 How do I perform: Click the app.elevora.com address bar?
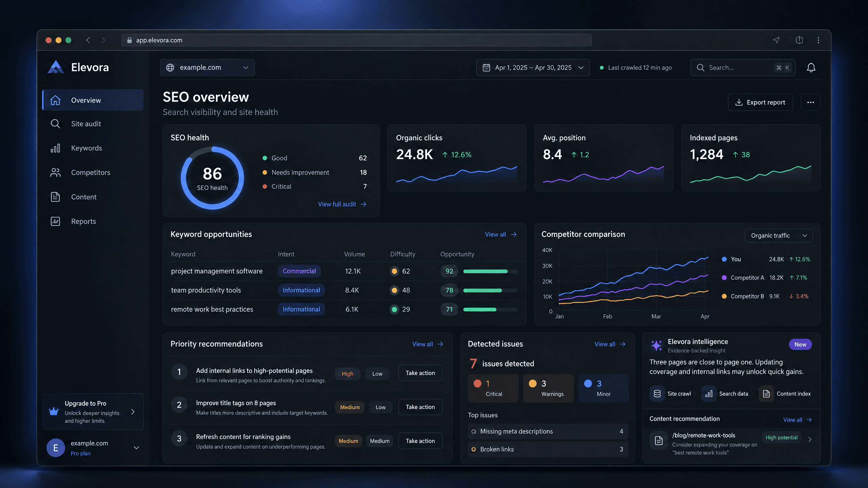(x=357, y=40)
